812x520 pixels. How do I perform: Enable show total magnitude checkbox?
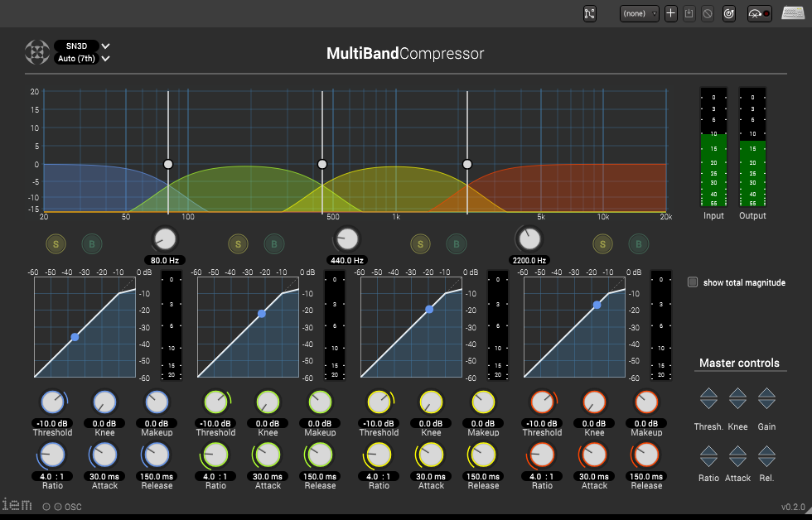pos(693,282)
